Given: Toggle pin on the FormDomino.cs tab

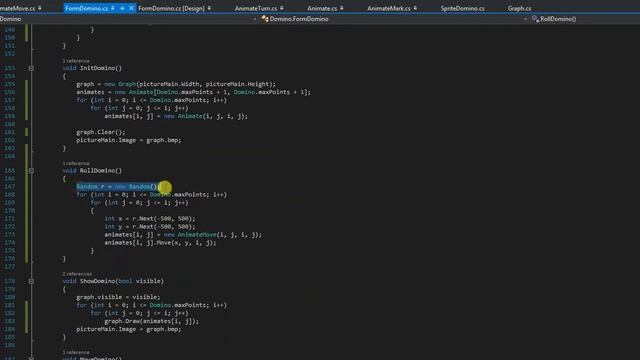Looking at the screenshot, I should (x=113, y=8).
